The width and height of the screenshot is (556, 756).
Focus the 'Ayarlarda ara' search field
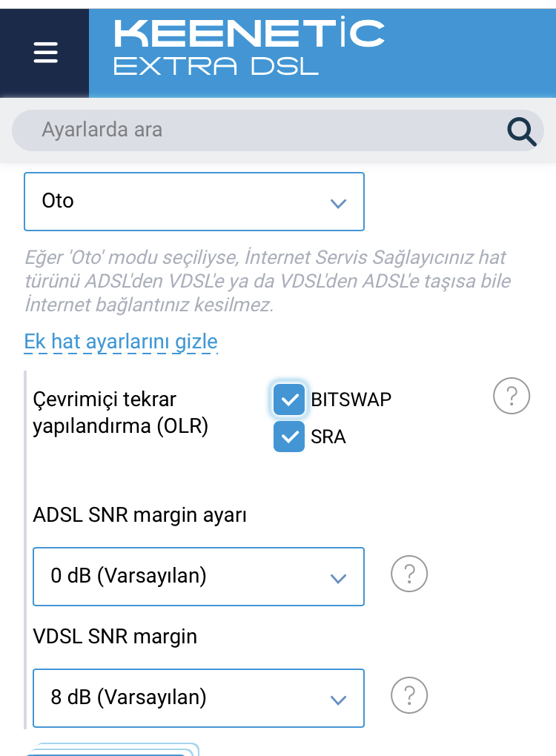pyautogui.click(x=278, y=130)
